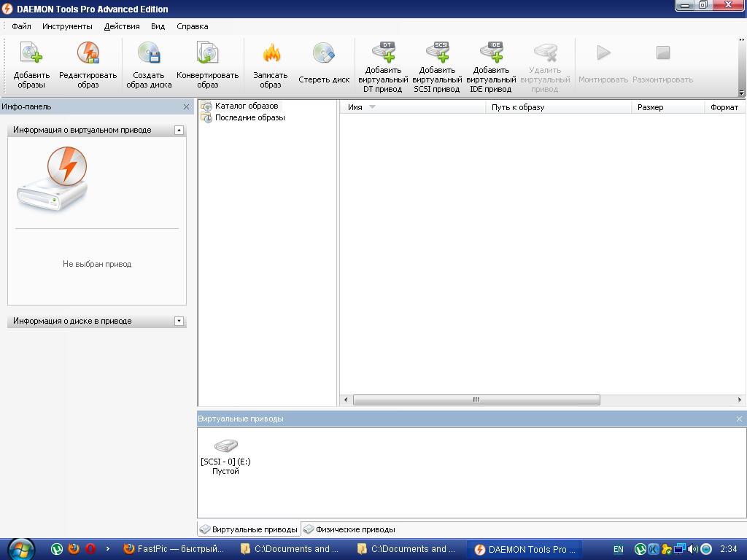The width and height of the screenshot is (747, 560).
Task: Expand the quick launch overflow arrow
Action: pyautogui.click(x=108, y=548)
